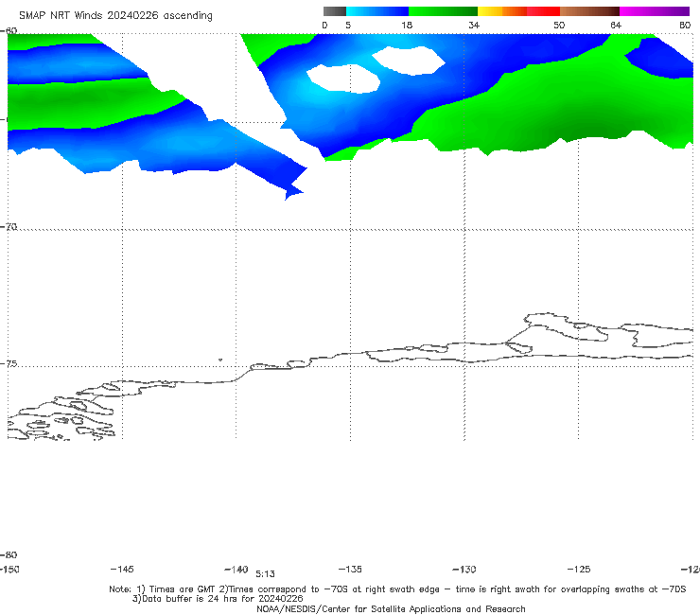Click the latitude label '-75'

click(x=9, y=363)
